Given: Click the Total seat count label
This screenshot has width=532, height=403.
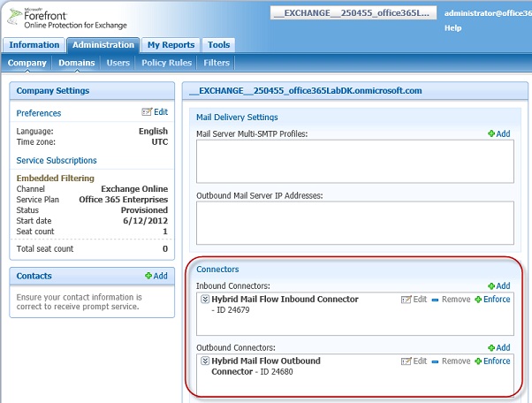Looking at the screenshot, I should click(x=45, y=249).
